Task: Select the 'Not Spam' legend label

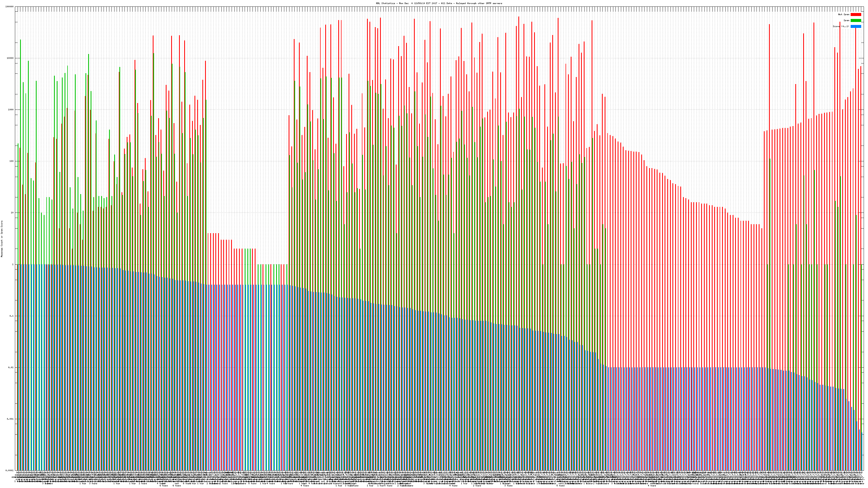Action: 844,14
